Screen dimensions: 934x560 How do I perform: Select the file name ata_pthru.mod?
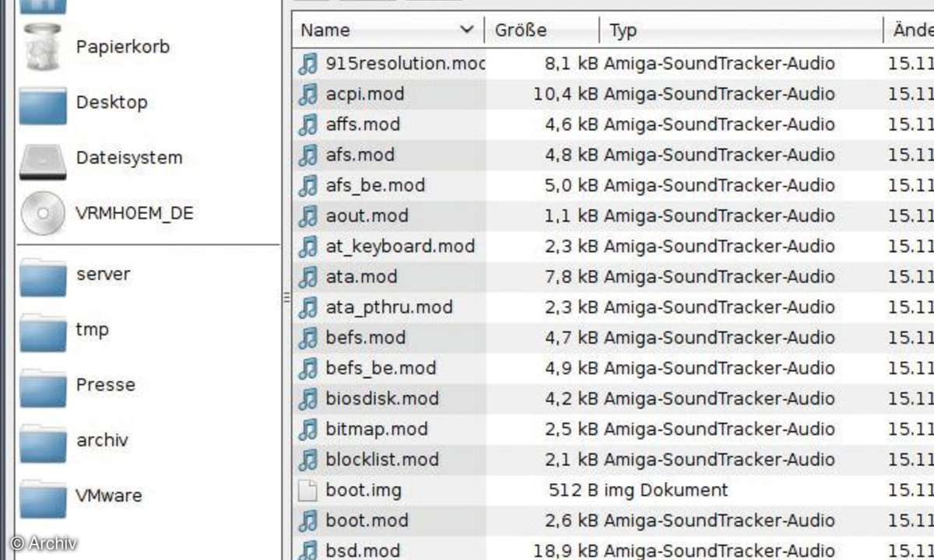click(389, 307)
